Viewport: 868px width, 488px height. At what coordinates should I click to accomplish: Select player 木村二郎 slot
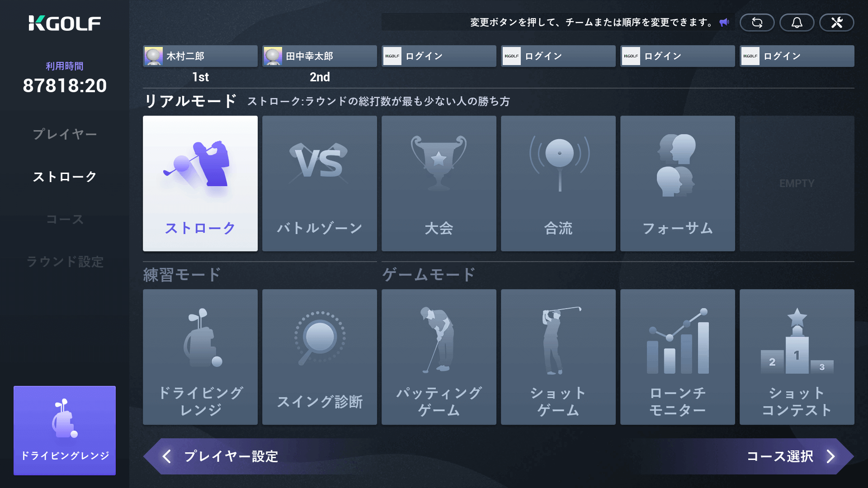(200, 56)
